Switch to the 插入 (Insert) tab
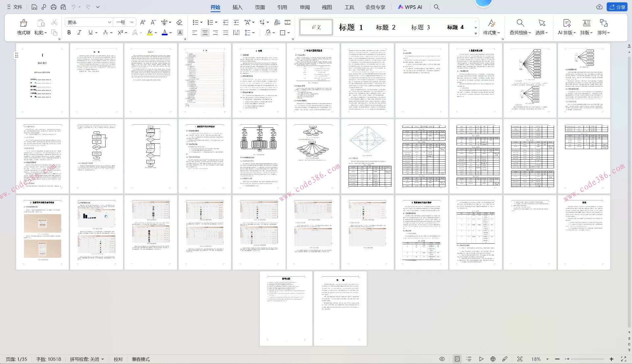The width and height of the screenshot is (632, 364). click(x=237, y=7)
